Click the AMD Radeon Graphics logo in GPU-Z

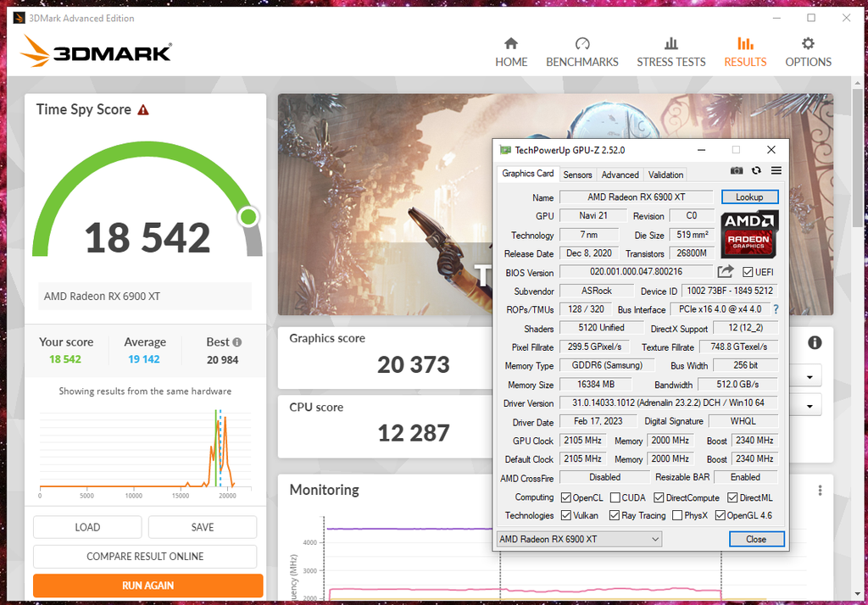[749, 234]
